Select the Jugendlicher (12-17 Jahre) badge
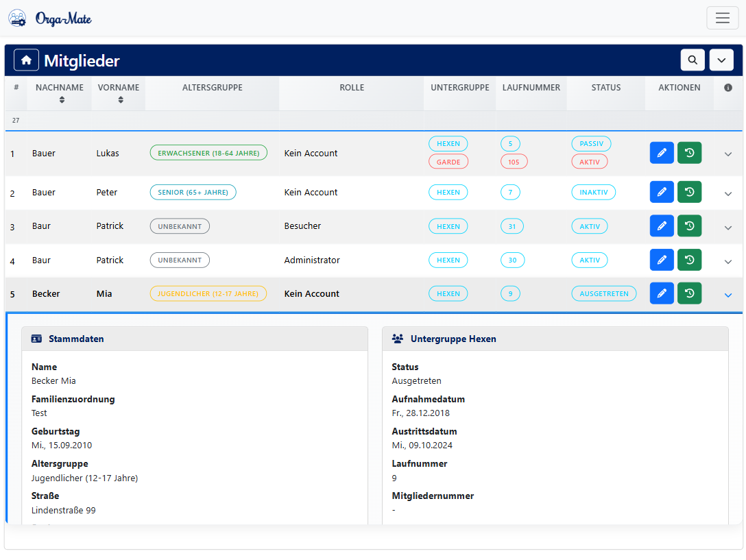 [x=208, y=293]
